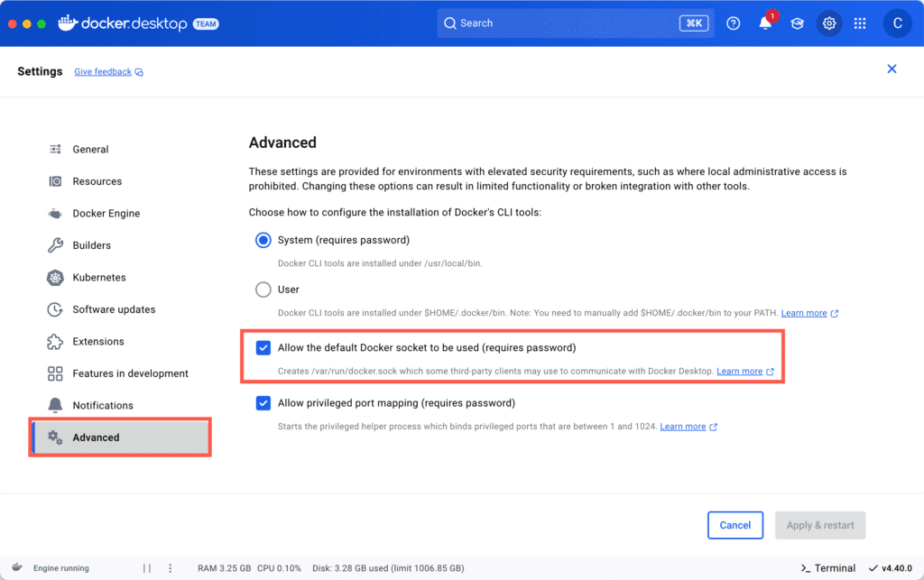Open the notifications bell in the header
Image resolution: width=924 pixels, height=580 pixels.
click(764, 23)
